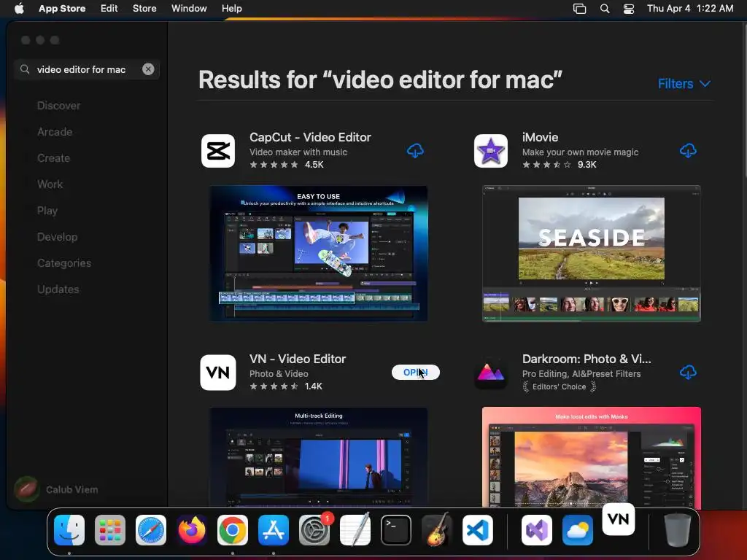The image size is (747, 560).
Task: Go to Arcade in the sidebar
Action: click(x=55, y=132)
